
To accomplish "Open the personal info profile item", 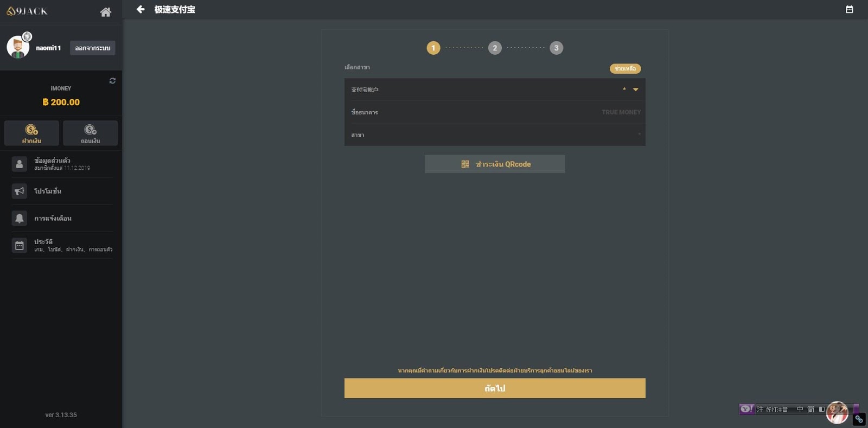I will (x=62, y=164).
